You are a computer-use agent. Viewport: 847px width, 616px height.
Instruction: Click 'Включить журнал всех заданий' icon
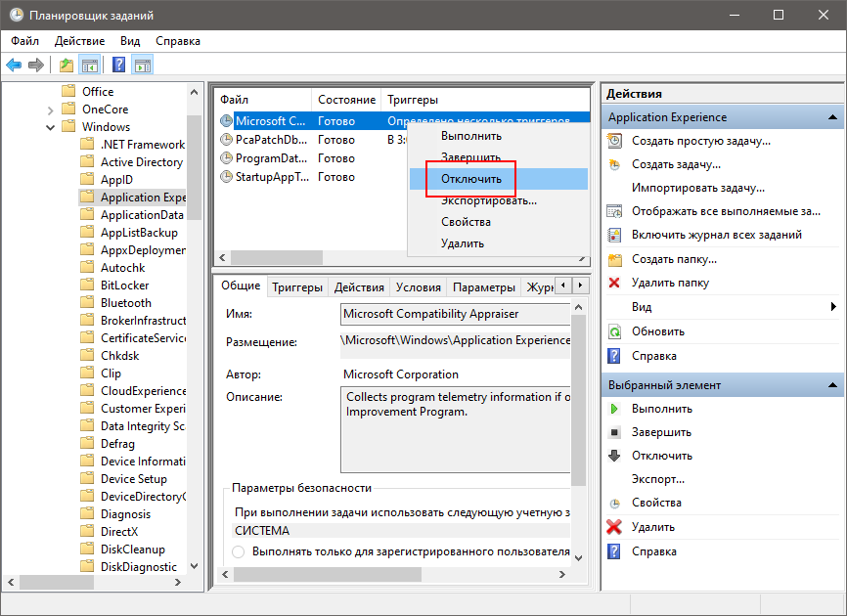pos(615,235)
